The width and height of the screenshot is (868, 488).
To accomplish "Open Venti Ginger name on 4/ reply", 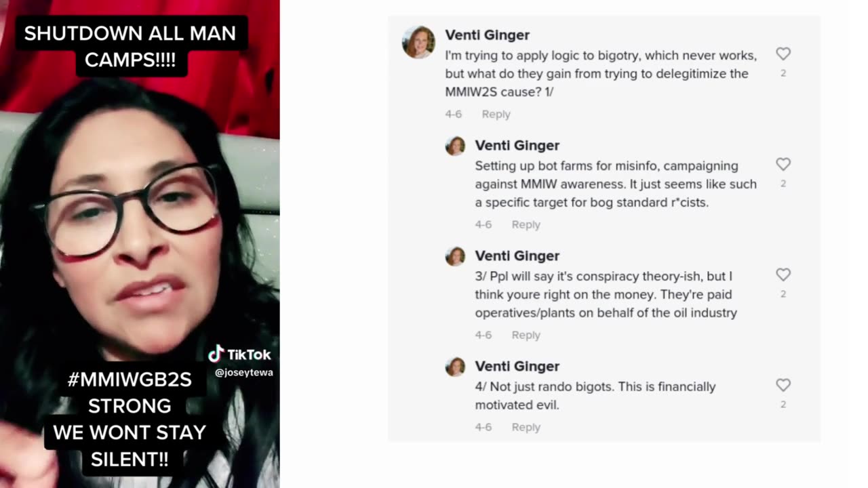I will coord(517,367).
